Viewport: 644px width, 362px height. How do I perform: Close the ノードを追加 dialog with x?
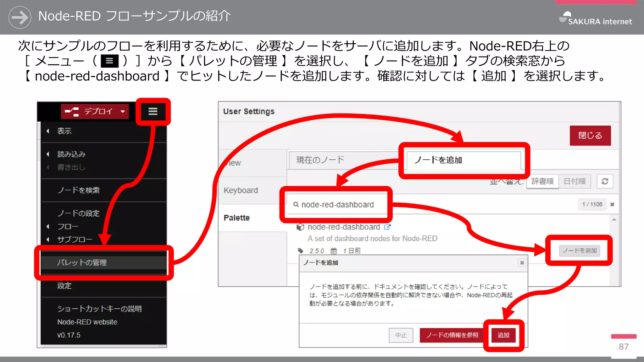522,263
